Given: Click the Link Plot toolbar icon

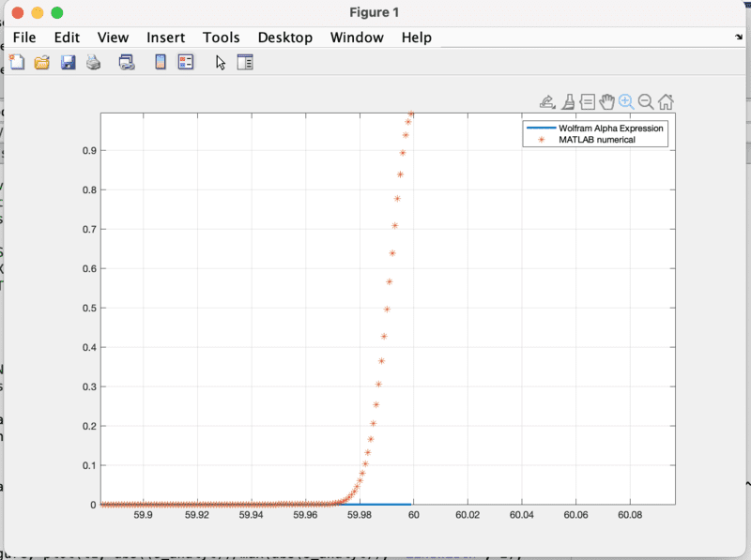Looking at the screenshot, I should (x=127, y=62).
